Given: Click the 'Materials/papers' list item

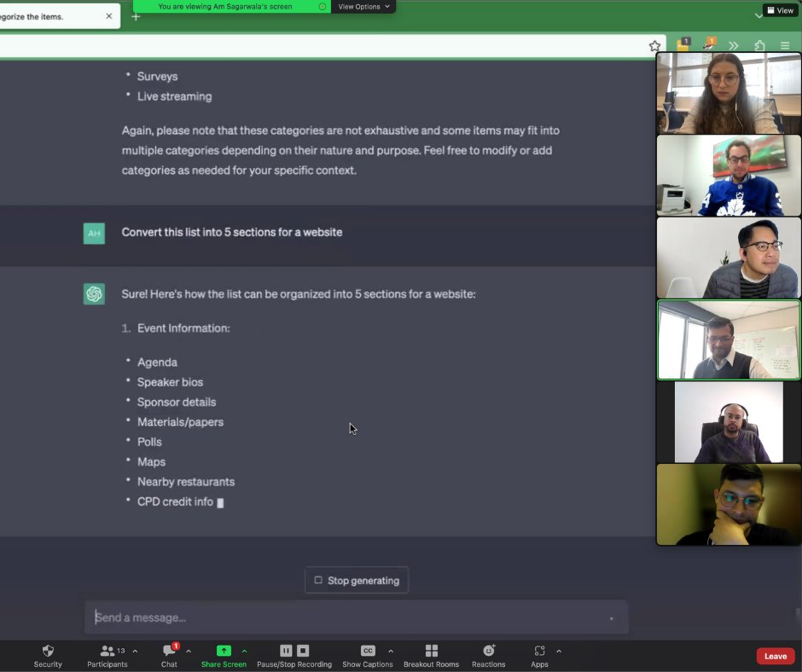Looking at the screenshot, I should tap(180, 422).
